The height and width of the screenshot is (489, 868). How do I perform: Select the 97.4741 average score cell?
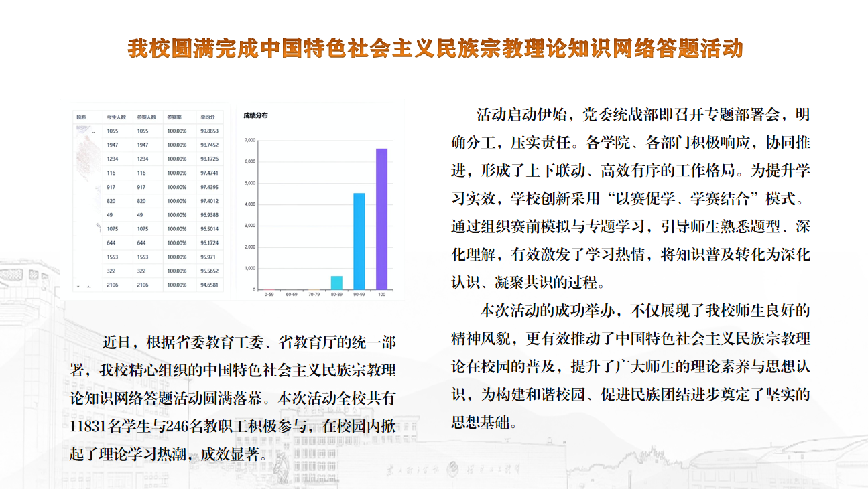[x=210, y=173]
